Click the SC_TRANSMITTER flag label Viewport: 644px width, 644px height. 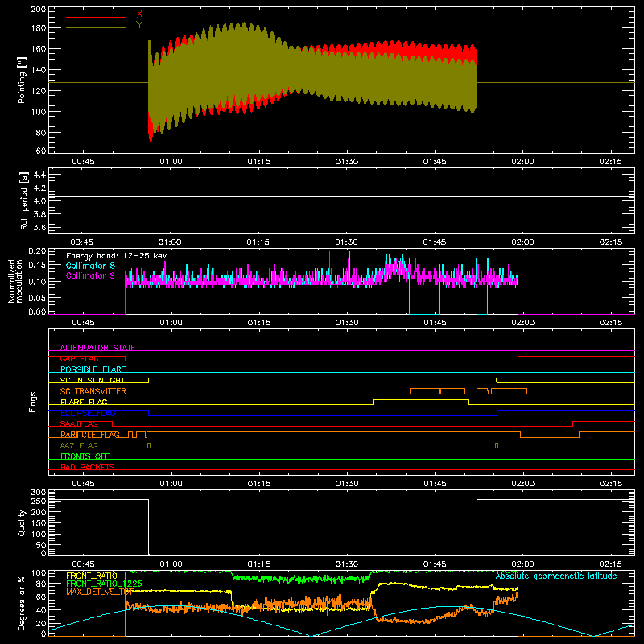[93, 391]
